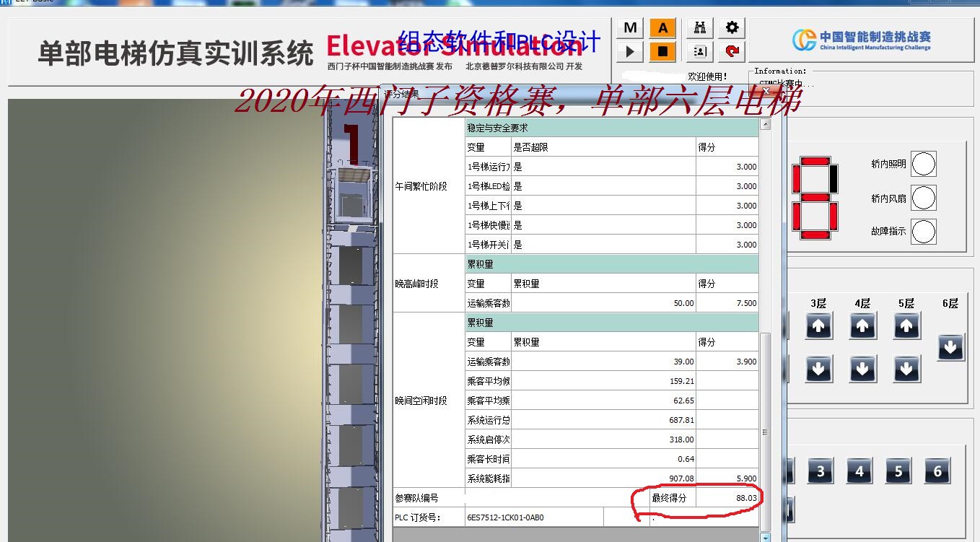980x542 pixels.
Task: Click the China Intelligent Manufacturing Challenge logo banner
Action: click(862, 40)
